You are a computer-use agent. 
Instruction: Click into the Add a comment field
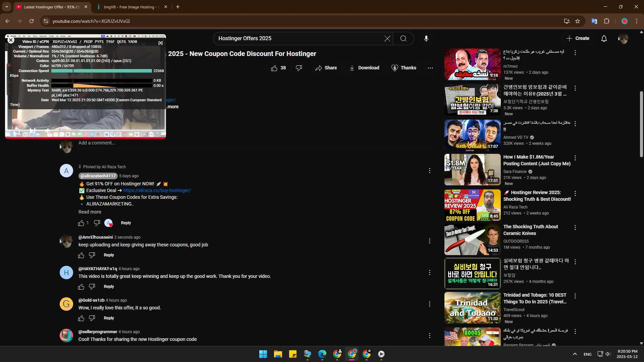[254, 143]
